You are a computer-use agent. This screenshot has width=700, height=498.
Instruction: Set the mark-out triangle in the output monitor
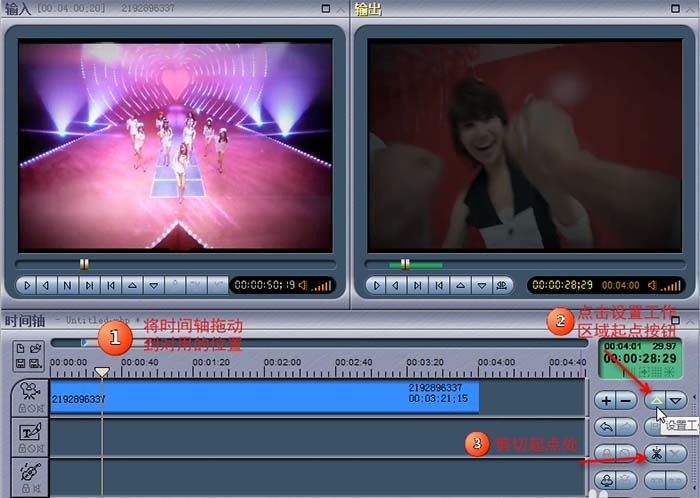[x=482, y=285]
